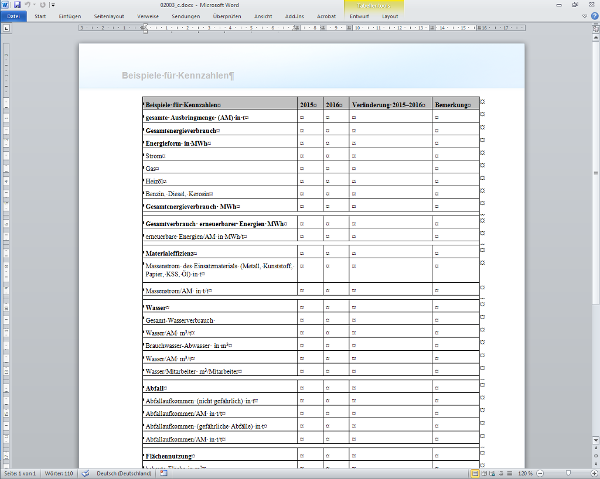Open the Datei tab
Image resolution: width=600 pixels, height=479 pixels.
coord(12,17)
